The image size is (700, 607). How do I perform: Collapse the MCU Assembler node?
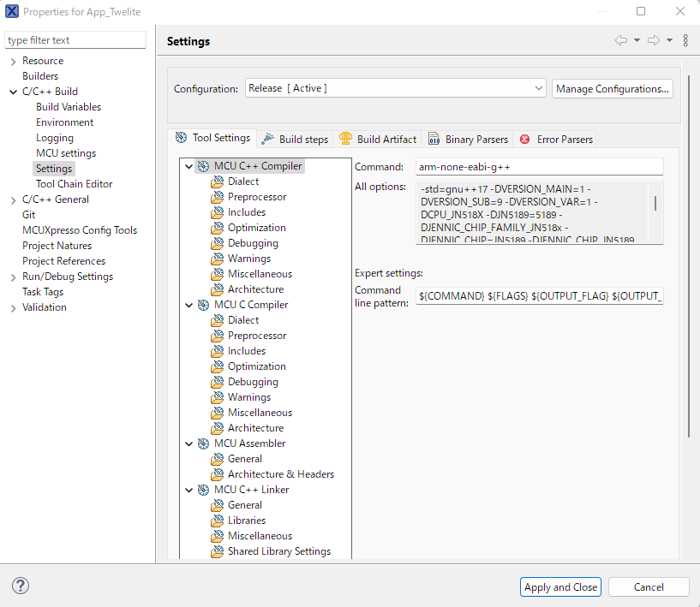point(188,444)
